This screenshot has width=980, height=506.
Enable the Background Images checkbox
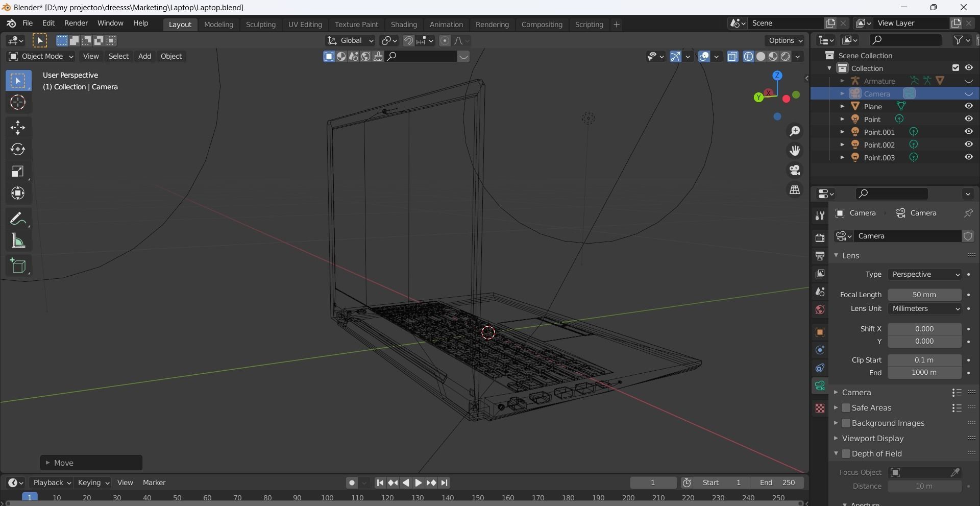click(x=846, y=423)
